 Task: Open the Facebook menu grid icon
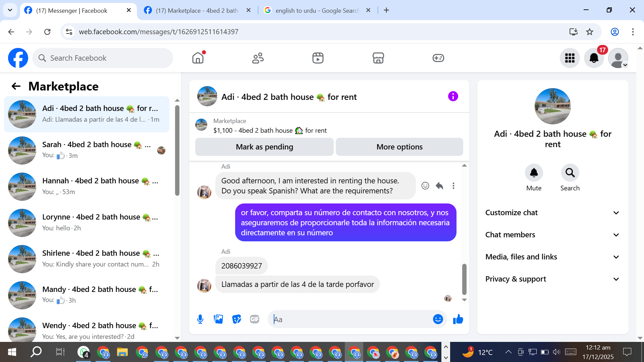[x=570, y=58]
